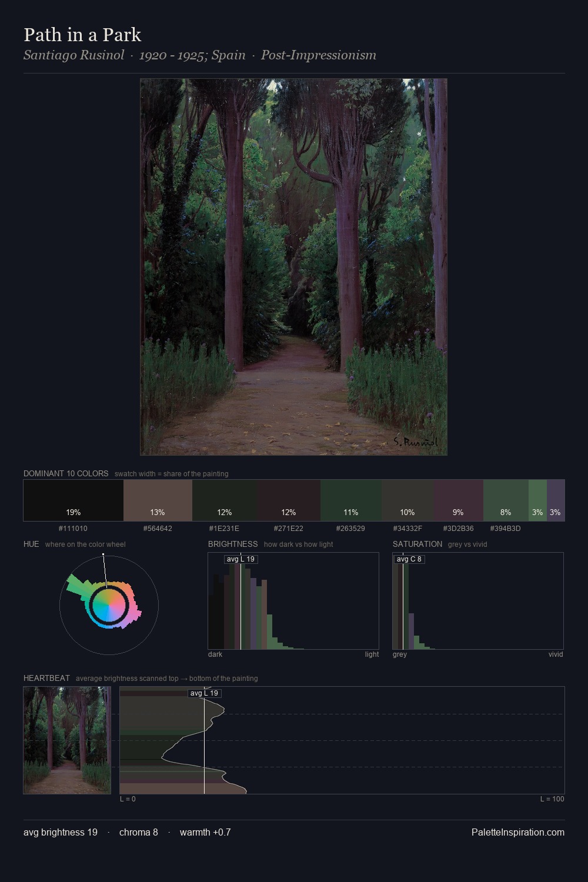Click 'how dark vs how light' caption
Screen dimensions: 588x882
(x=299, y=544)
